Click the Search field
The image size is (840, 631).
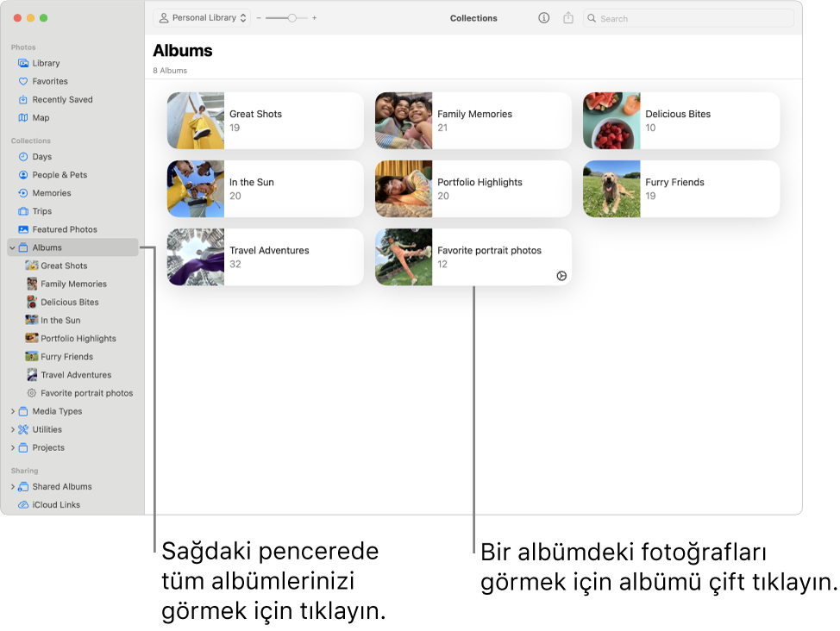[688, 19]
